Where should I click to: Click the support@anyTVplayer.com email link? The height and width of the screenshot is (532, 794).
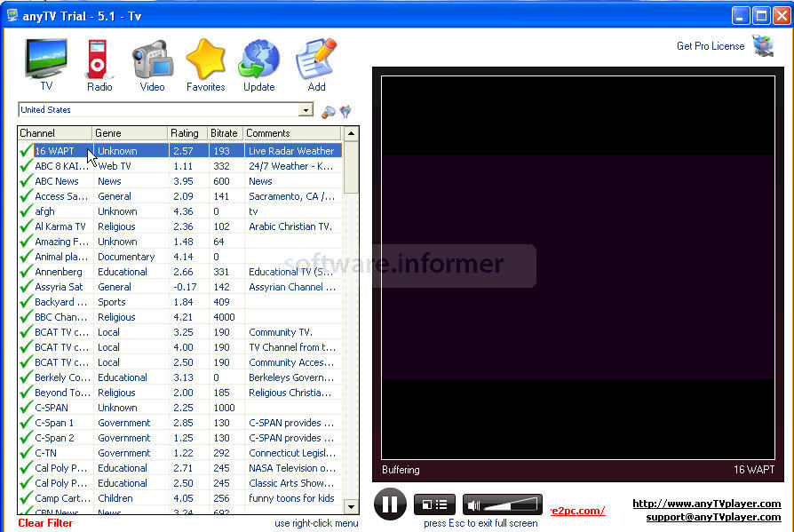pyautogui.click(x=713, y=517)
